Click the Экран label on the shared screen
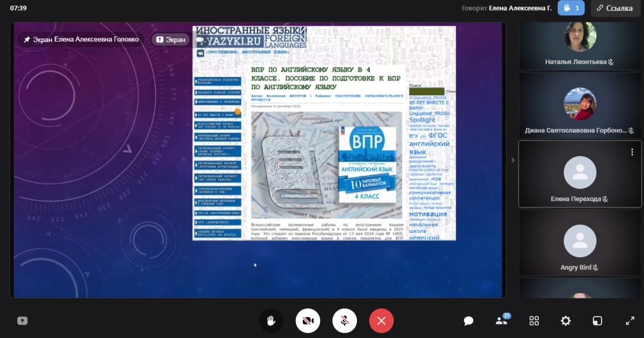The width and height of the screenshot is (644, 338). click(x=171, y=39)
